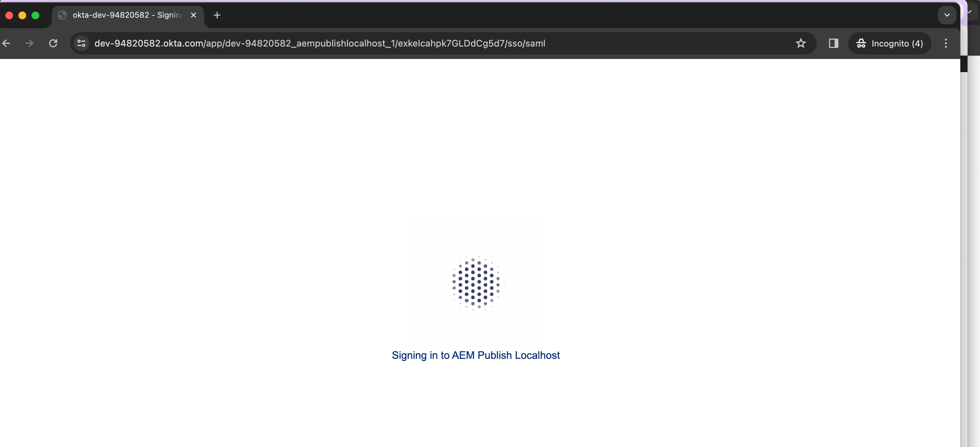
Task: Go back to the previous page
Action: pyautogui.click(x=6, y=43)
